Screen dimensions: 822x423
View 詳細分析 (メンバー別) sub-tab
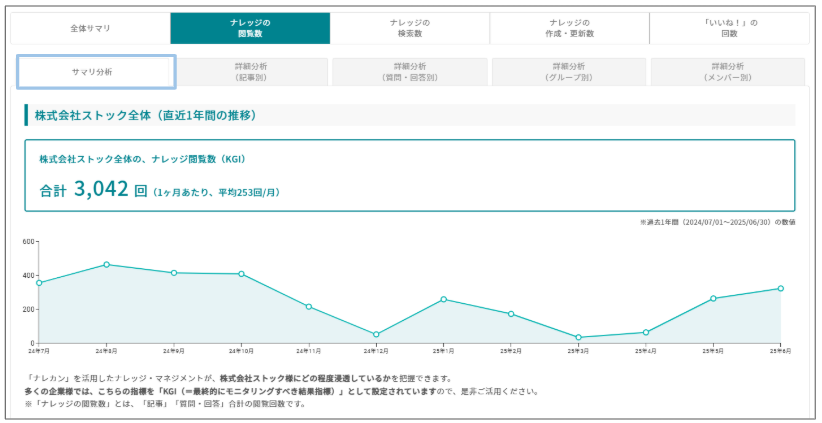click(x=727, y=72)
